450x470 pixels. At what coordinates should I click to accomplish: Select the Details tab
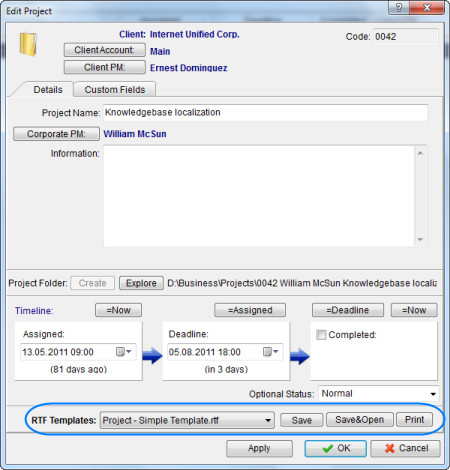pos(48,90)
